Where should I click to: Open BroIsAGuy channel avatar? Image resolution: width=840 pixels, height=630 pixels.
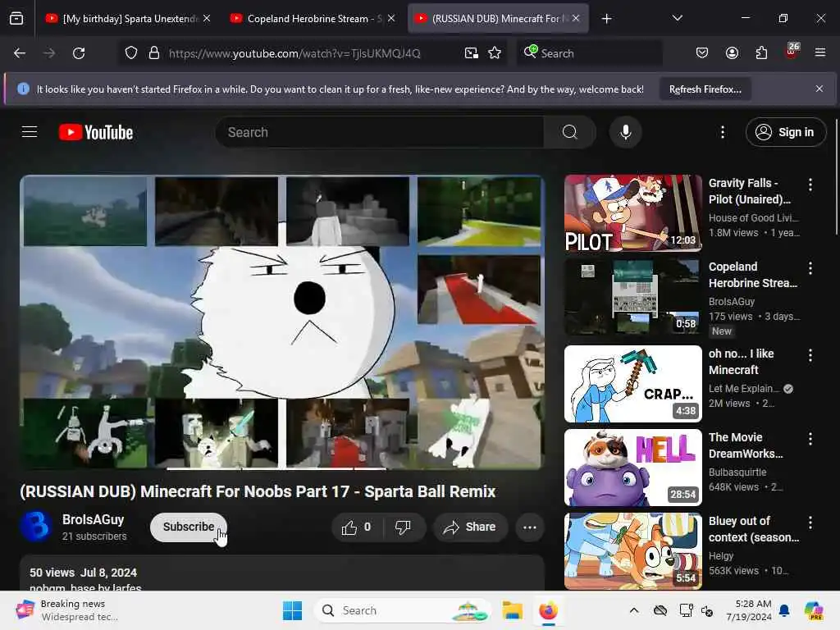36,527
